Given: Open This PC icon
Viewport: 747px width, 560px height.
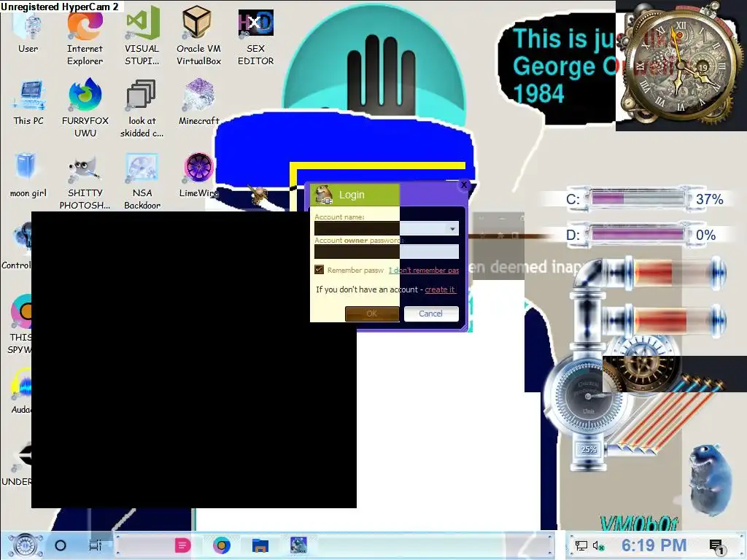Looking at the screenshot, I should tap(28, 102).
